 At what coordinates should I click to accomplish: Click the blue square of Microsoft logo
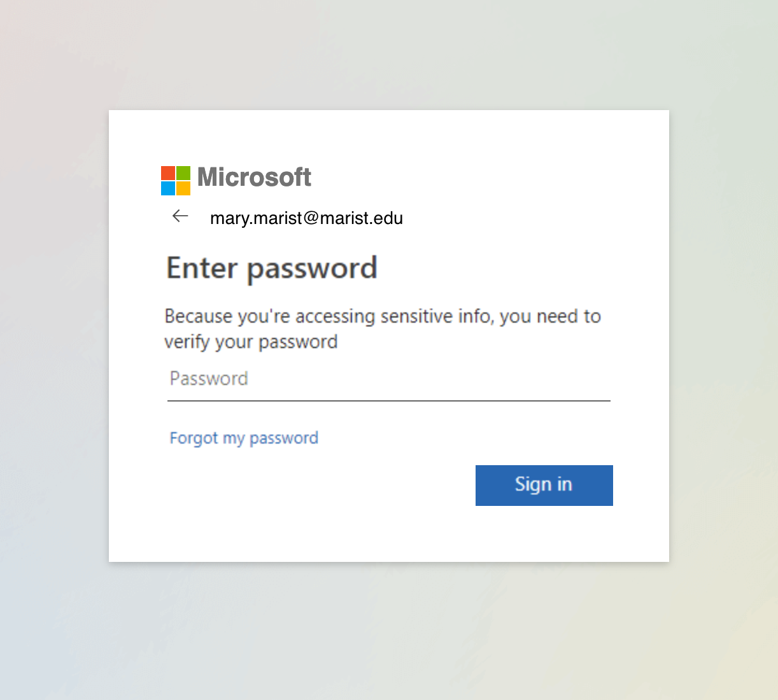[168, 188]
